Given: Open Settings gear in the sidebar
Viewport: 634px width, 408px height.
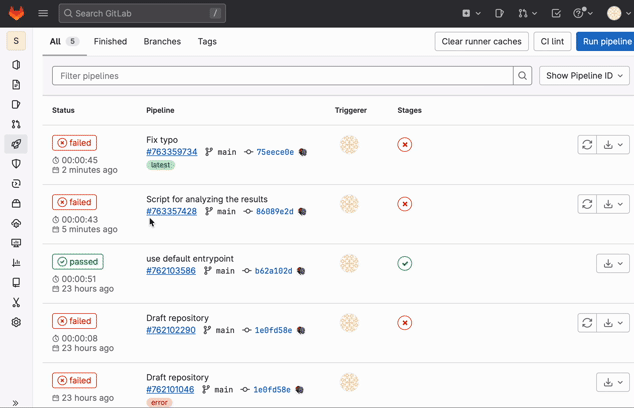Looking at the screenshot, I should [x=16, y=322].
